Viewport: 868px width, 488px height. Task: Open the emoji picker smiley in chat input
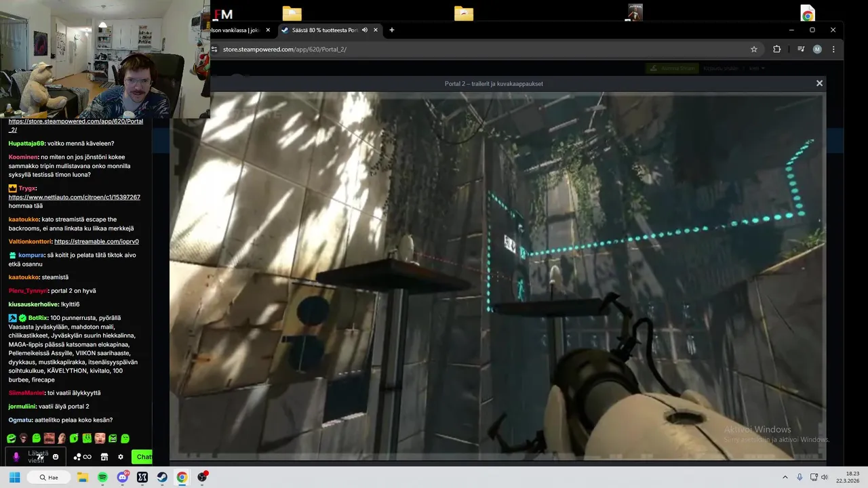[x=56, y=457]
